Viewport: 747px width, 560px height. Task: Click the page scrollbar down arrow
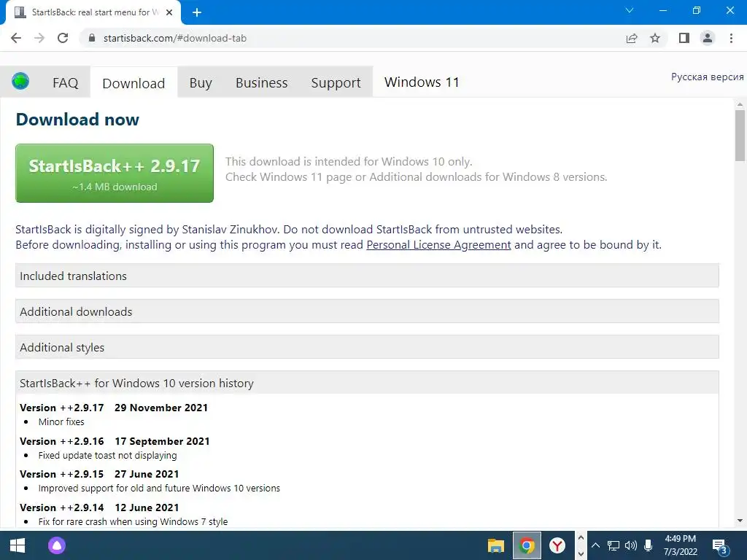coord(740,521)
